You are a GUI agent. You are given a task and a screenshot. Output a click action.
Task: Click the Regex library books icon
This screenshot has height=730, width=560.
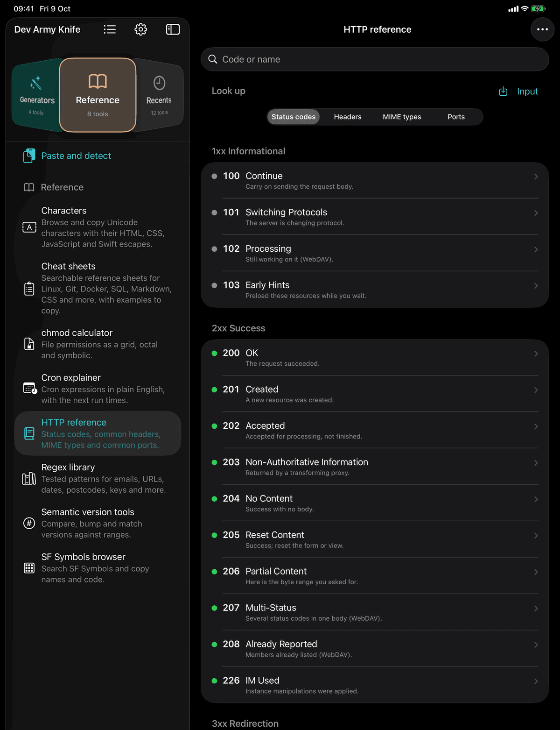point(29,478)
